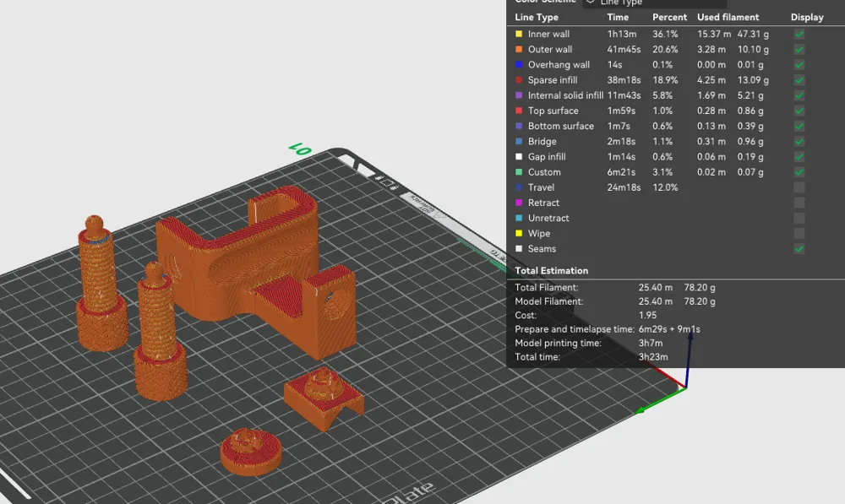Click the plate number 01 label
This screenshot has height=504, width=845.
tap(300, 148)
